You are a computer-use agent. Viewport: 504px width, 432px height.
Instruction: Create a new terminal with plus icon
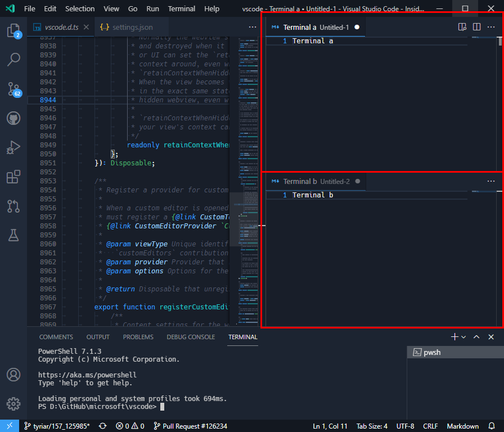(x=454, y=337)
